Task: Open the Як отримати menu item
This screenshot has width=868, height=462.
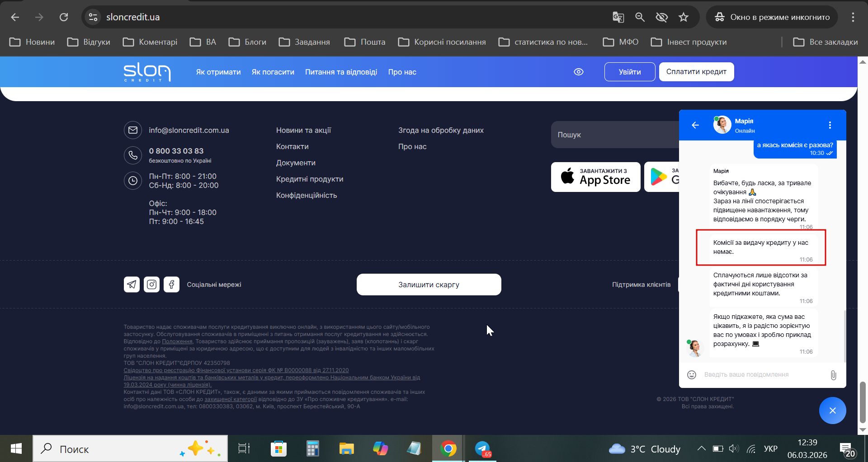Action: pos(218,72)
